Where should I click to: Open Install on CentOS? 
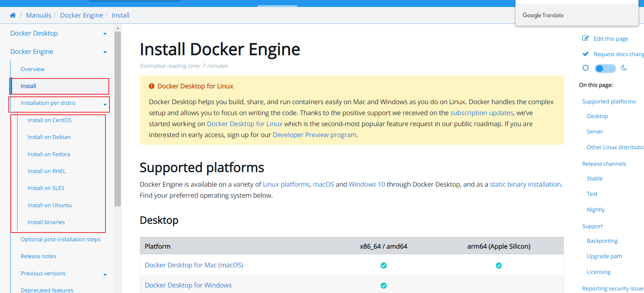49,120
